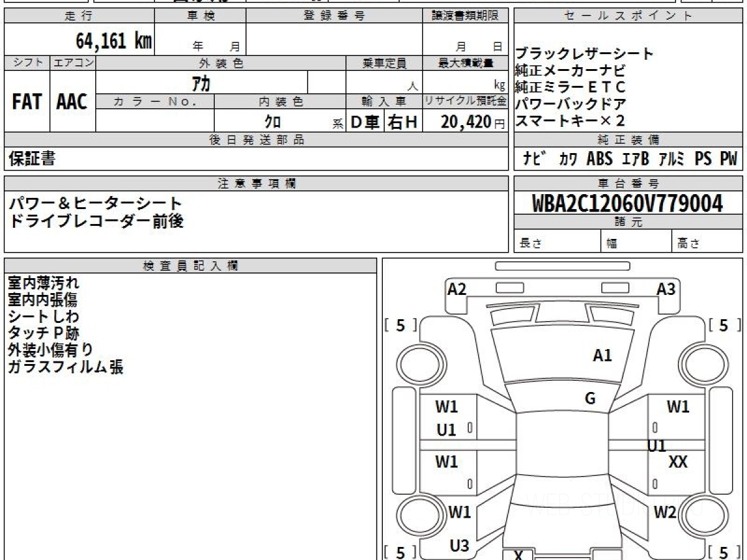Screen dimensions: 747x560
Task: Select chassis number WBA2C12060V779004
Action: [627, 203]
